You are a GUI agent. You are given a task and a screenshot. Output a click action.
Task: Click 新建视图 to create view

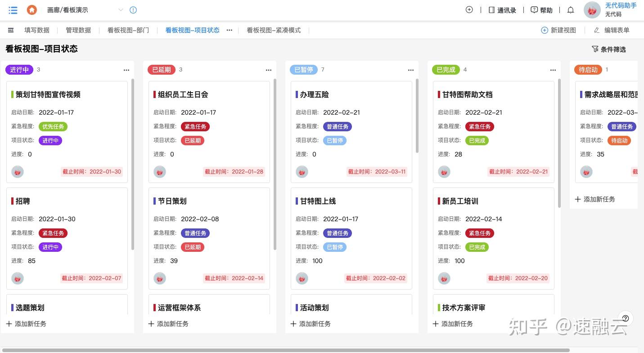558,30
